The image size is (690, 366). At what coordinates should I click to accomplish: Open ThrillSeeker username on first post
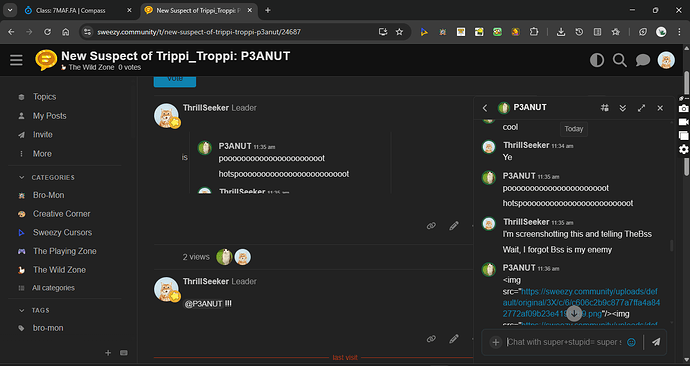(206, 108)
